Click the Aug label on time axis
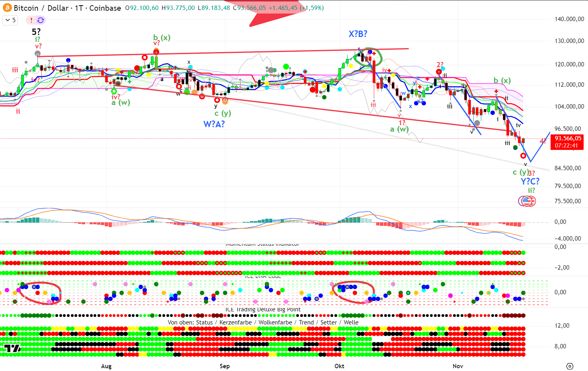The height and width of the screenshot is (371, 588). click(x=106, y=366)
